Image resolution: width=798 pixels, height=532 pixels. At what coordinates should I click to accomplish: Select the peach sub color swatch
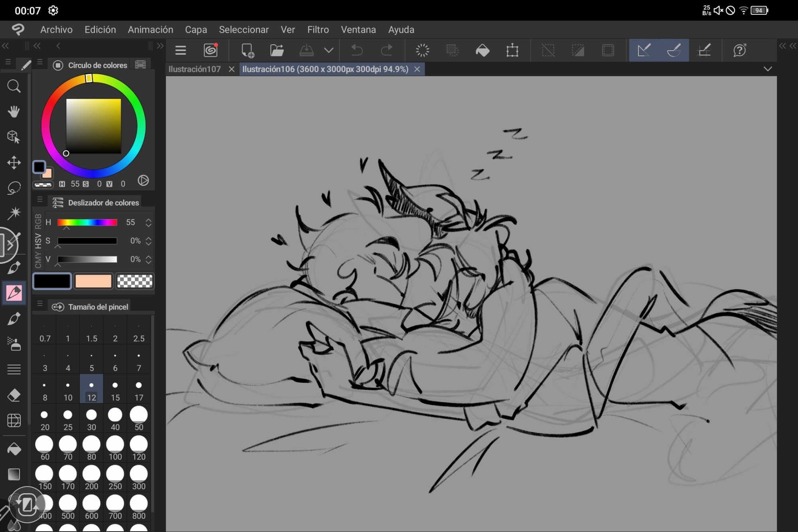click(x=93, y=281)
